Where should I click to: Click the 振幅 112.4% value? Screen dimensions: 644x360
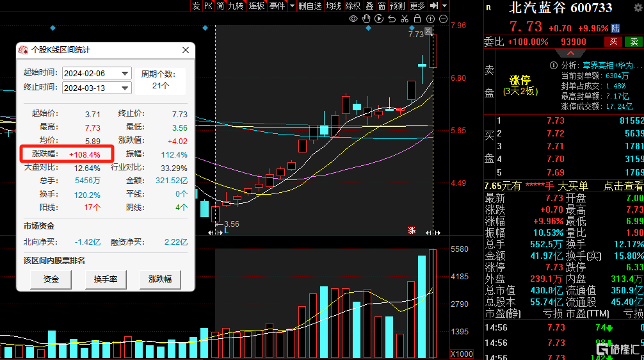(x=174, y=154)
